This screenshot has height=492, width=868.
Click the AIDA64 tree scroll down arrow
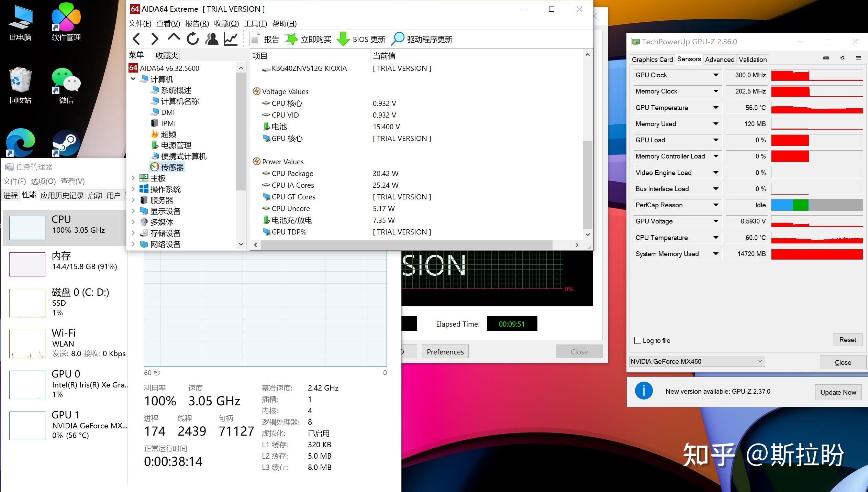[241, 244]
